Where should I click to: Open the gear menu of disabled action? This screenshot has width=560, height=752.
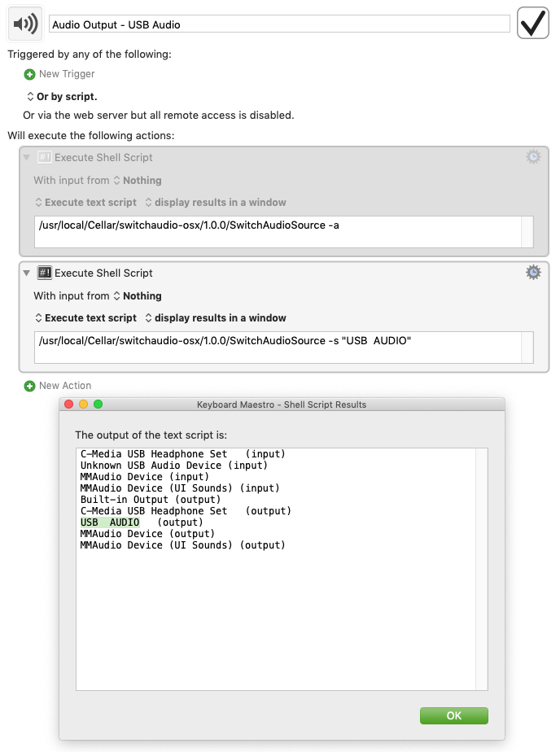[x=533, y=157]
